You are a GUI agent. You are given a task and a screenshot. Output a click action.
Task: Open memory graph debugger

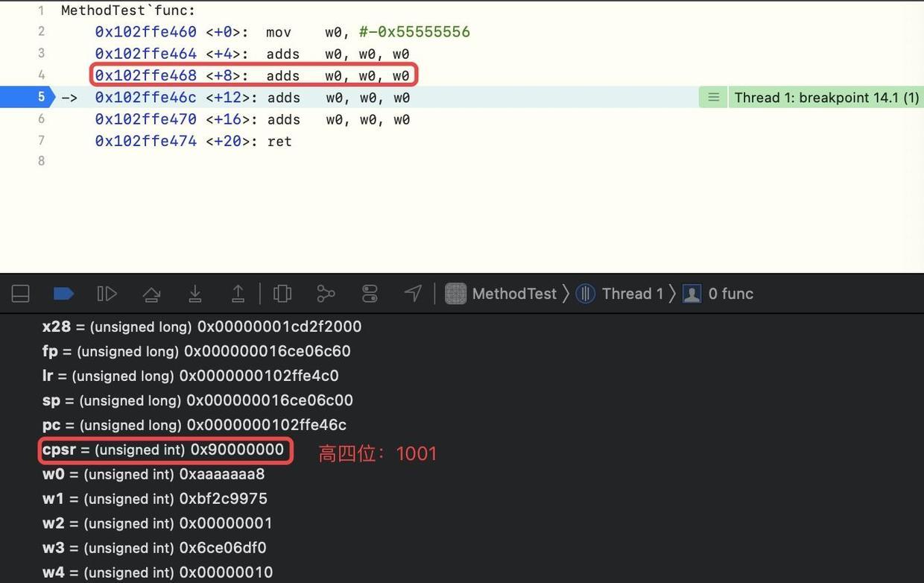pos(326,294)
